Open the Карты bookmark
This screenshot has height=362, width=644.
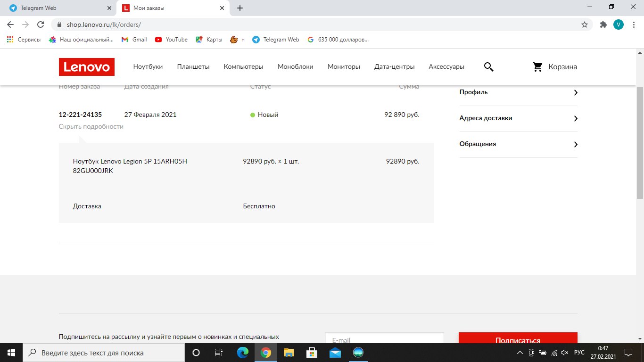[209, 40]
